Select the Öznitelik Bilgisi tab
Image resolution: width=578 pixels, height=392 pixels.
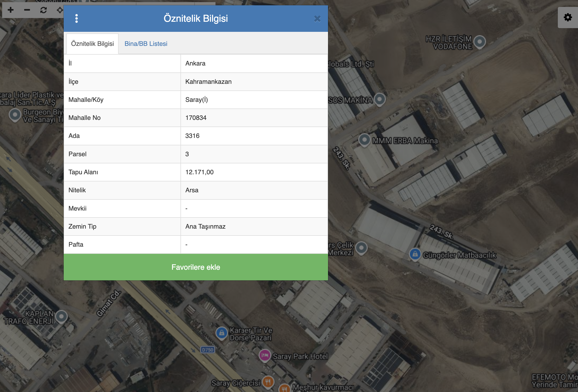click(92, 44)
